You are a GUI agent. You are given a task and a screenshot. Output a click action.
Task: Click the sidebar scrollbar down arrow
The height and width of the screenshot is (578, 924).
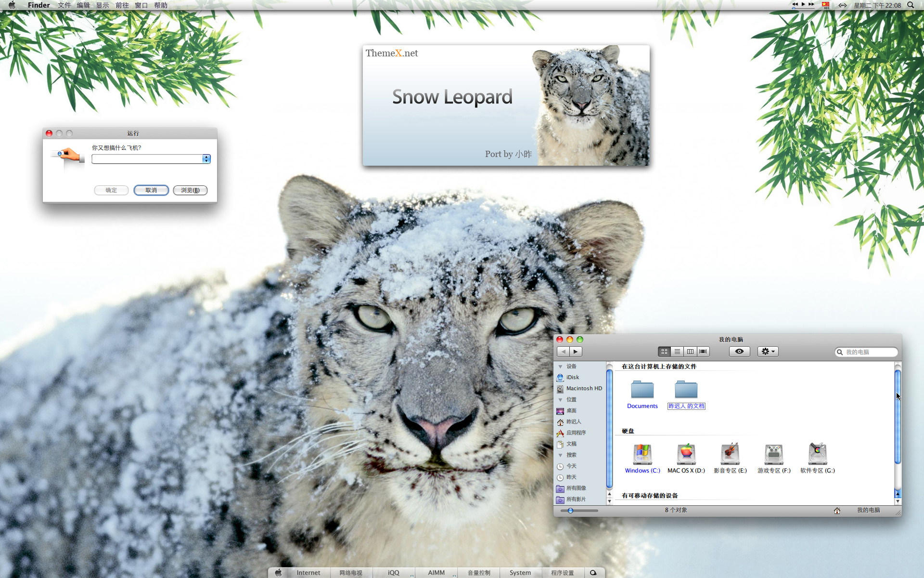click(x=609, y=501)
